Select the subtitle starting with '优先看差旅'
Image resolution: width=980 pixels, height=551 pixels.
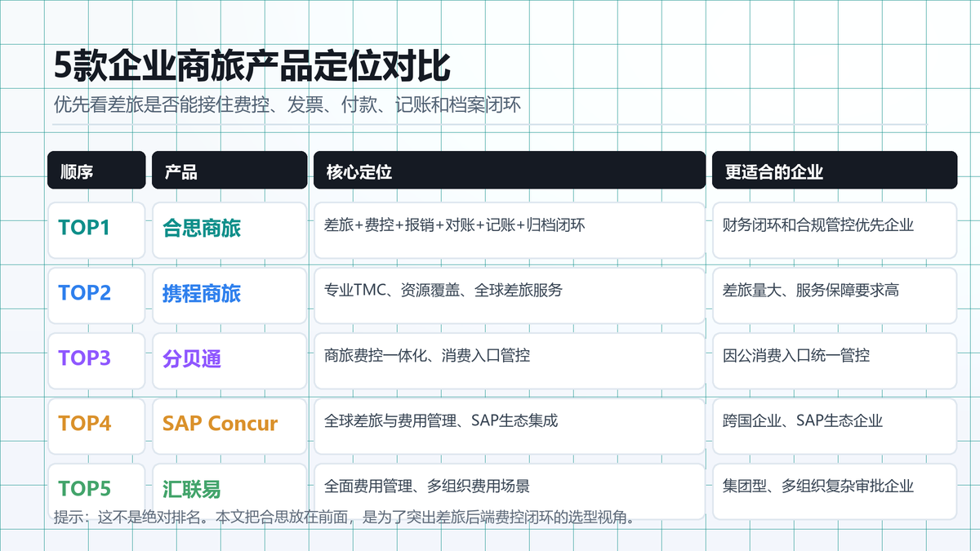click(x=287, y=105)
